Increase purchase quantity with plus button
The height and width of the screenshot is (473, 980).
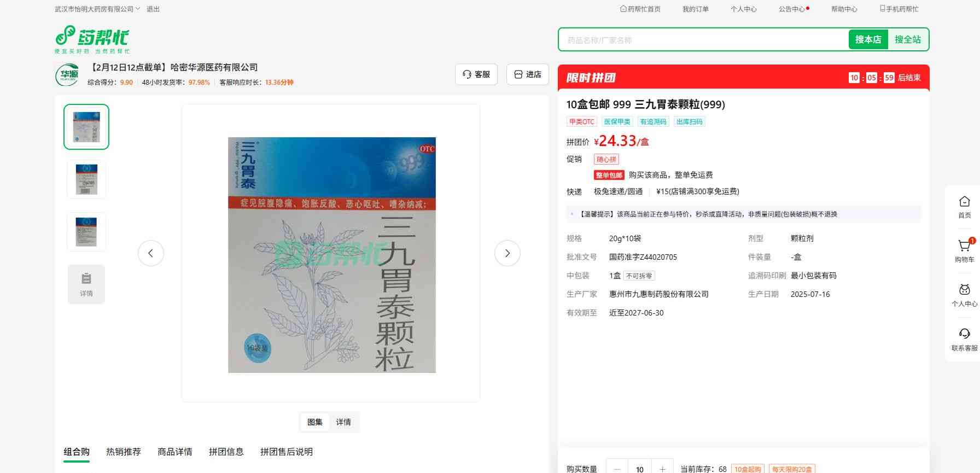[x=662, y=469]
